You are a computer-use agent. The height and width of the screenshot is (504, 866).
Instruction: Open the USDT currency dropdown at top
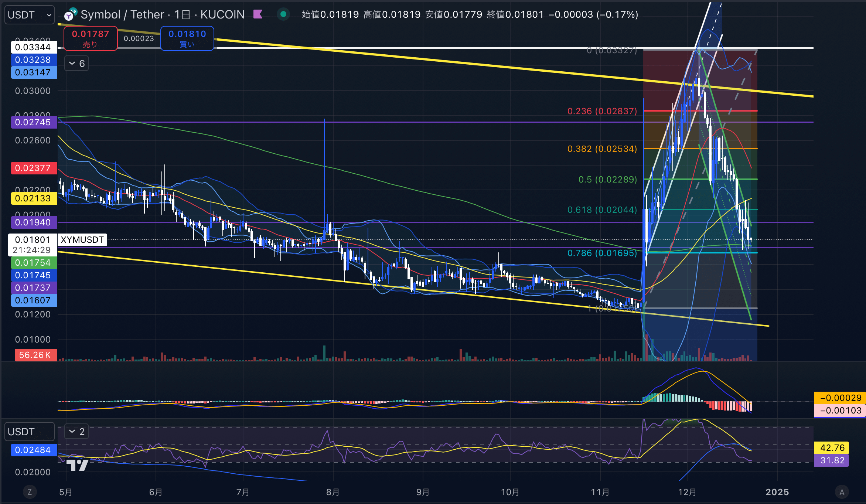point(29,15)
